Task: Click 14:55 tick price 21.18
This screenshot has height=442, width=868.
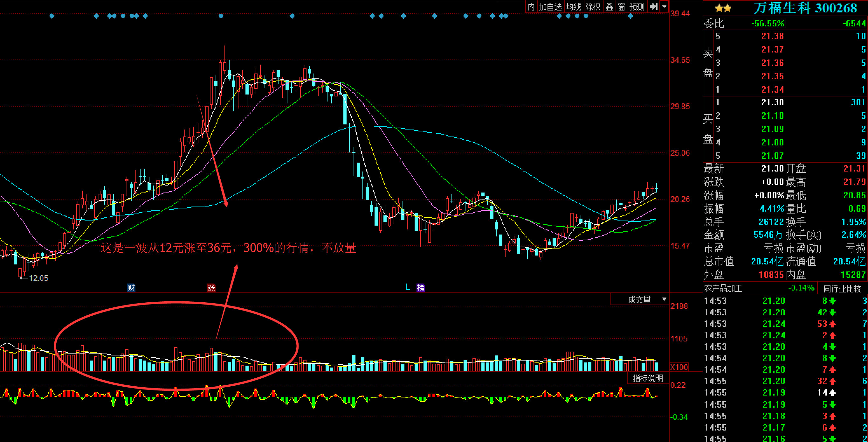Action: coord(774,416)
